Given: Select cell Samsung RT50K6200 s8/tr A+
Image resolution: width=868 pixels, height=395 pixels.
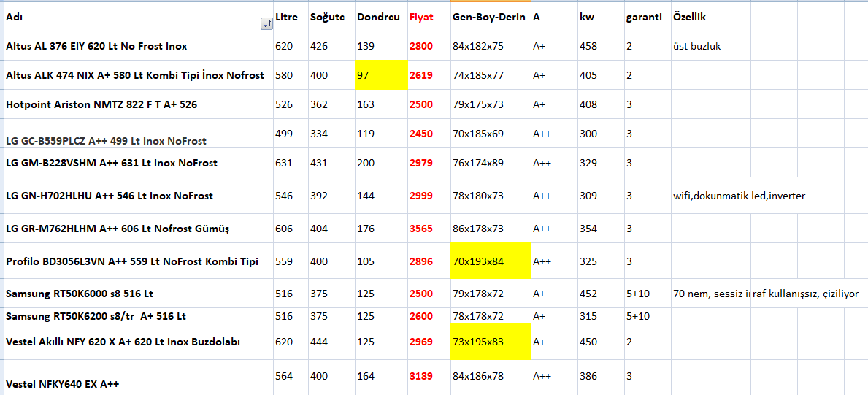Looking at the screenshot, I should pyautogui.click(x=139, y=315).
